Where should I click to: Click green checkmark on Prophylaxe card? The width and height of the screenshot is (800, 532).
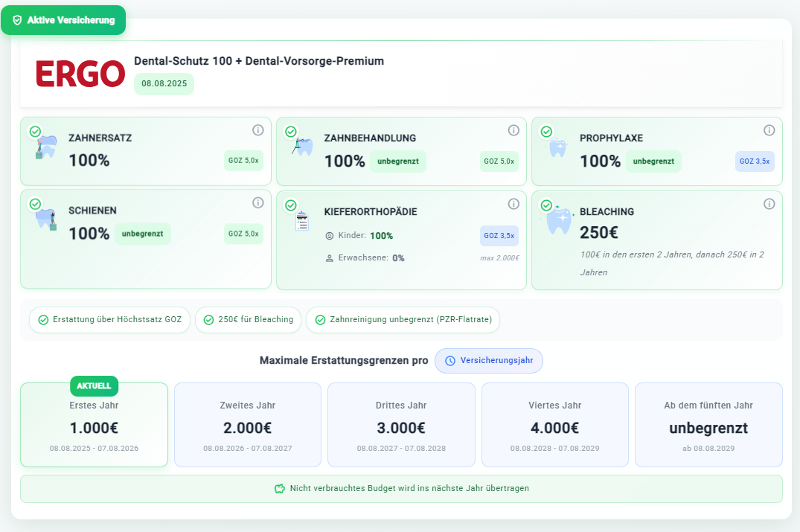coord(546,132)
